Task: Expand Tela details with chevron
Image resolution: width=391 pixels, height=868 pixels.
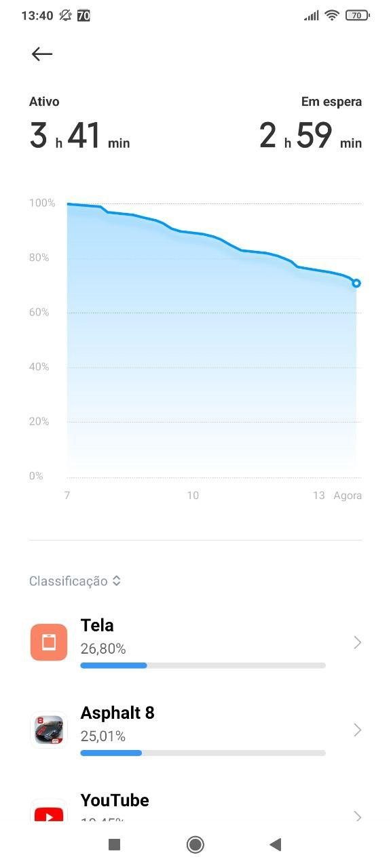Action: point(358,642)
